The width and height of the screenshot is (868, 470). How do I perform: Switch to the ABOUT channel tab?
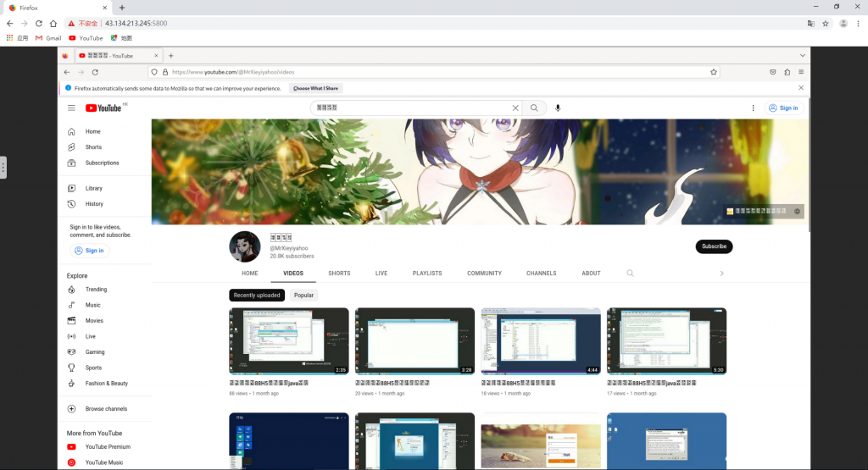click(591, 274)
